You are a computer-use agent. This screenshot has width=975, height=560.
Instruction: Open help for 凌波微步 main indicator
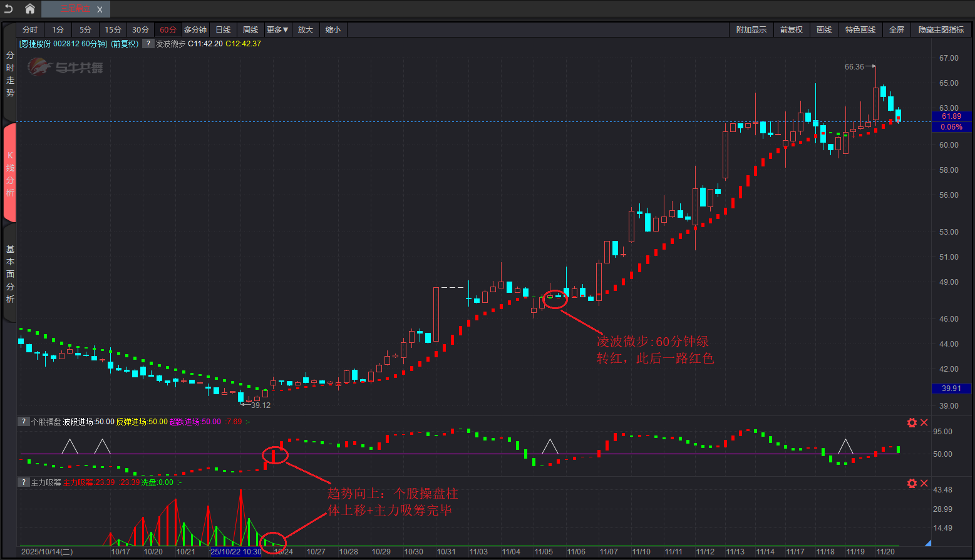click(x=148, y=44)
